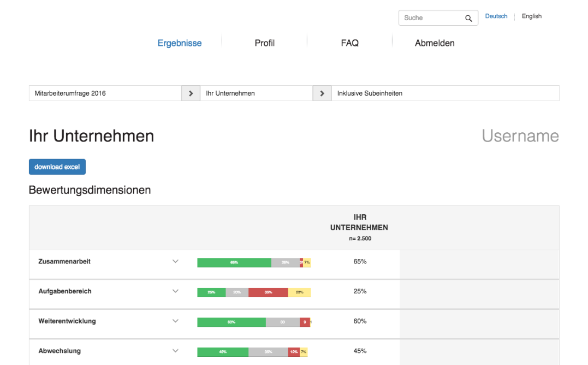Switch to the Profil tab

pyautogui.click(x=264, y=43)
